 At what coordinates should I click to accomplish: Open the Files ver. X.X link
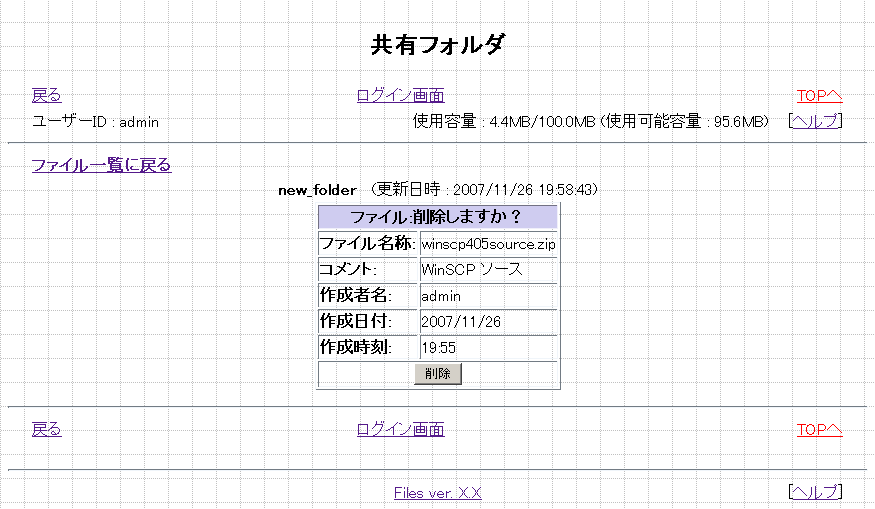(x=437, y=492)
